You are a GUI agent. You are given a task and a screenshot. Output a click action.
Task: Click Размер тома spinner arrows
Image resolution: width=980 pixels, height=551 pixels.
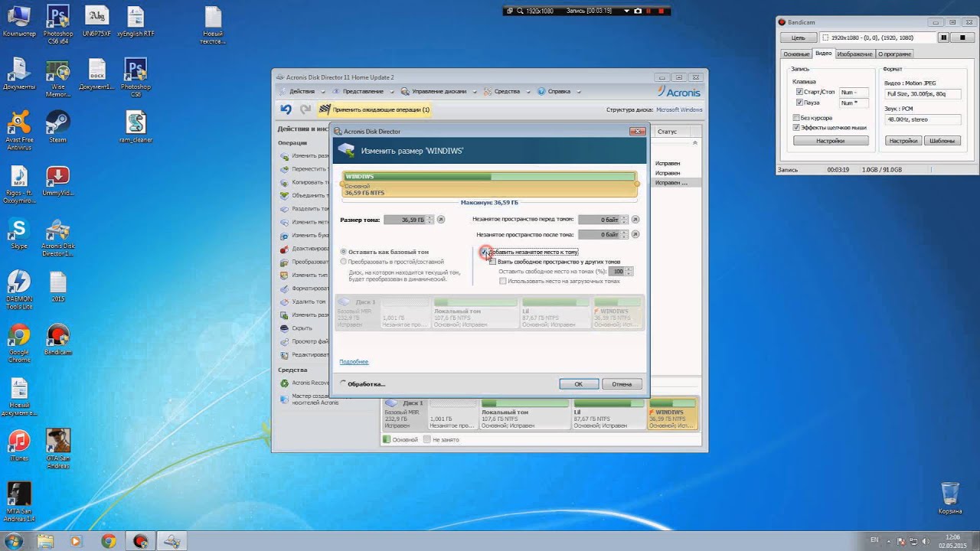pos(430,220)
